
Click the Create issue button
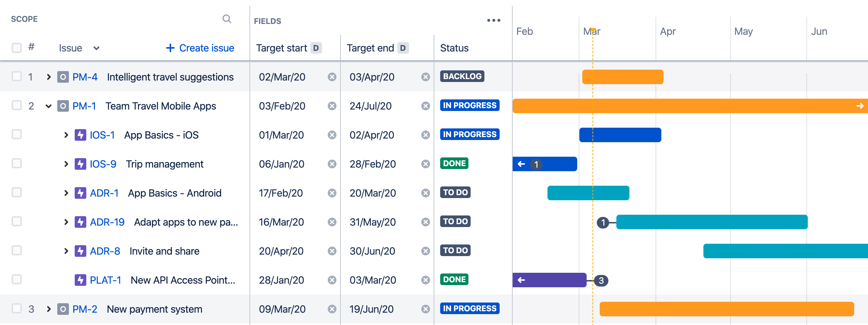click(x=200, y=48)
